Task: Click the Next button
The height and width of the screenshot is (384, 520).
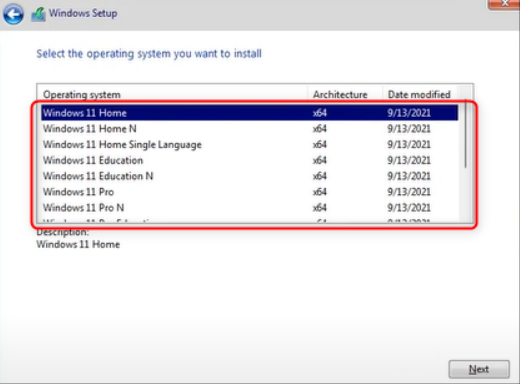Action: [x=479, y=369]
